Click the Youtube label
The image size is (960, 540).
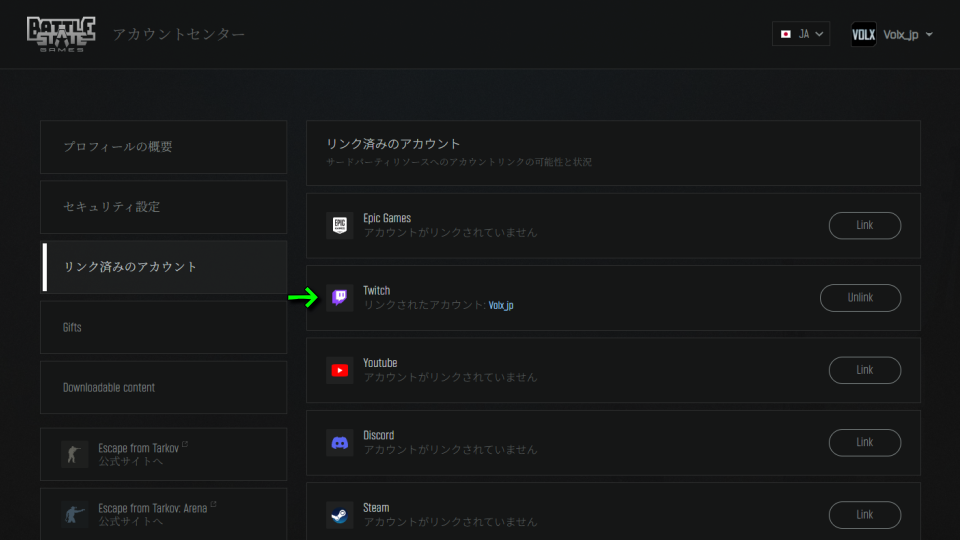pyautogui.click(x=380, y=362)
